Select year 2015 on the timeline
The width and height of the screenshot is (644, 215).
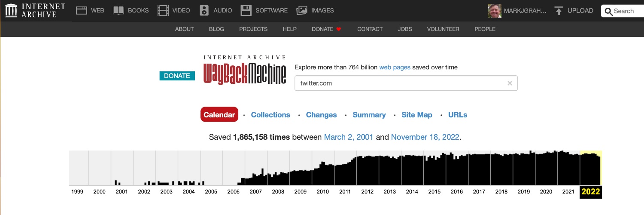click(434, 192)
